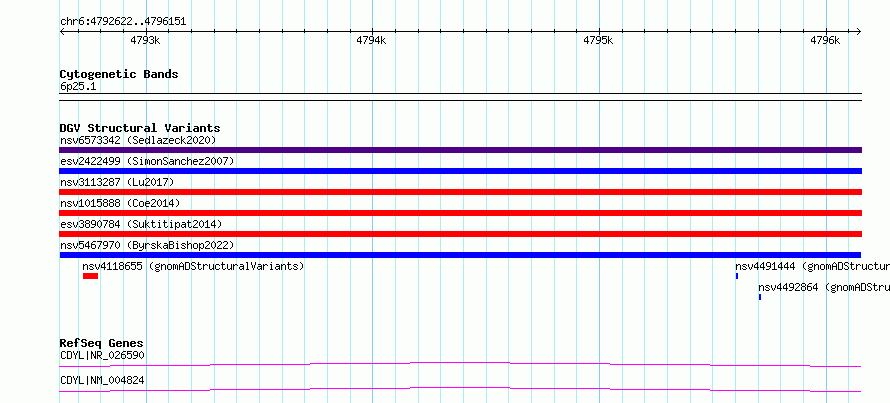890x403 pixels.
Task: Click the left arrowhead of the ruler
Action: pyautogui.click(x=62, y=32)
